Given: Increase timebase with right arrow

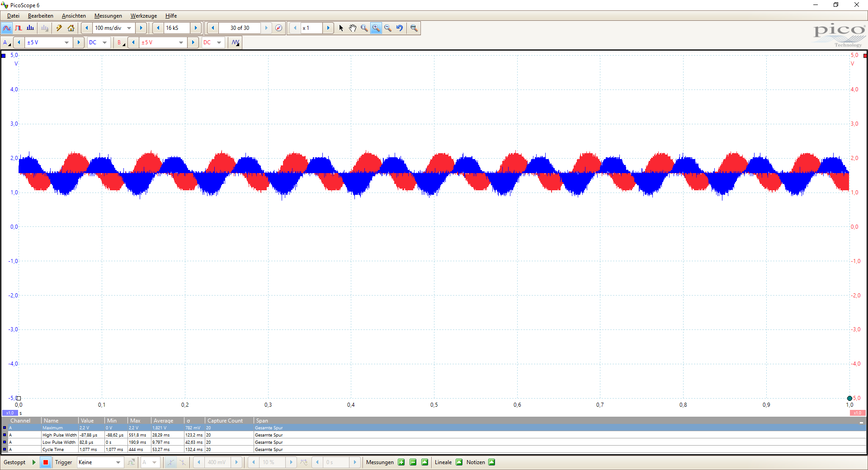Looking at the screenshot, I should point(141,28).
